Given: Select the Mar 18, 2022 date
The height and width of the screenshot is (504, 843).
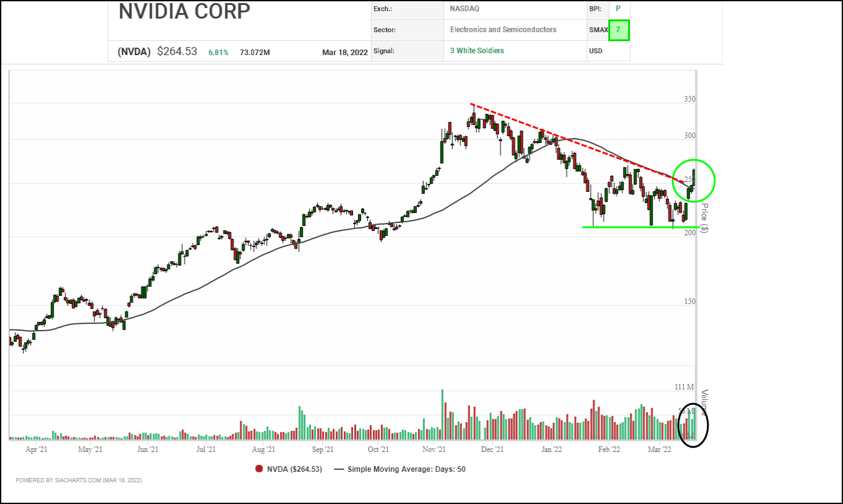Looking at the screenshot, I should 345,53.
